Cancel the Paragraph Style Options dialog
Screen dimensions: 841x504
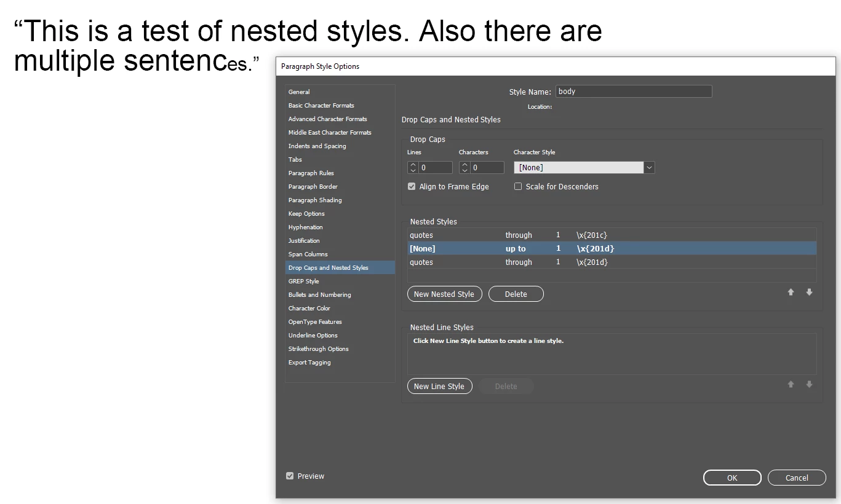[x=797, y=478]
